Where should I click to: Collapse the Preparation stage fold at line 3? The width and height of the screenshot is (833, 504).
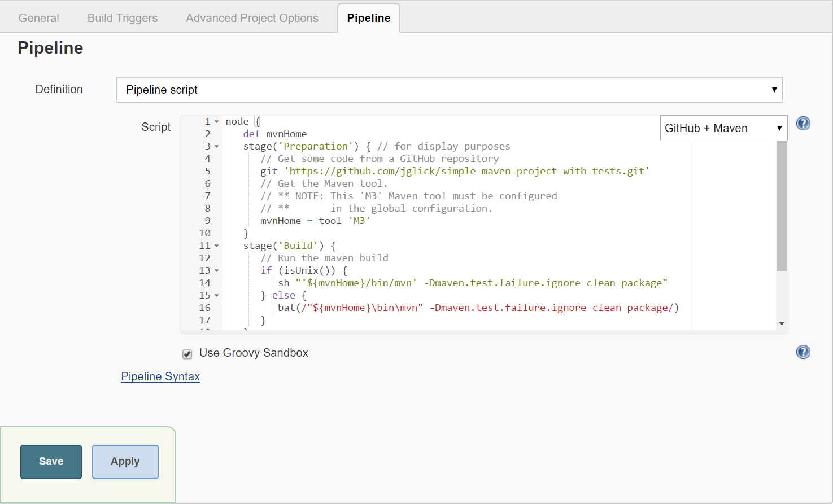(x=216, y=147)
